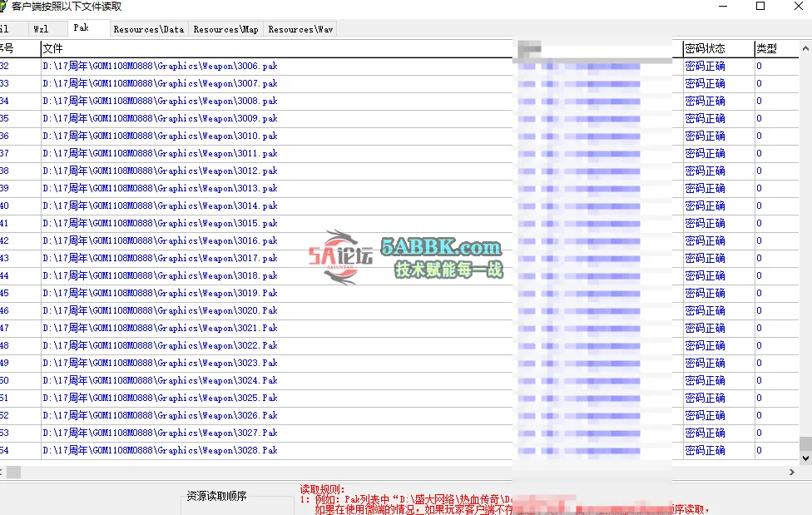Click the horizontal scrollbar thumb
The height and width of the screenshot is (515, 812).
[x=13, y=472]
